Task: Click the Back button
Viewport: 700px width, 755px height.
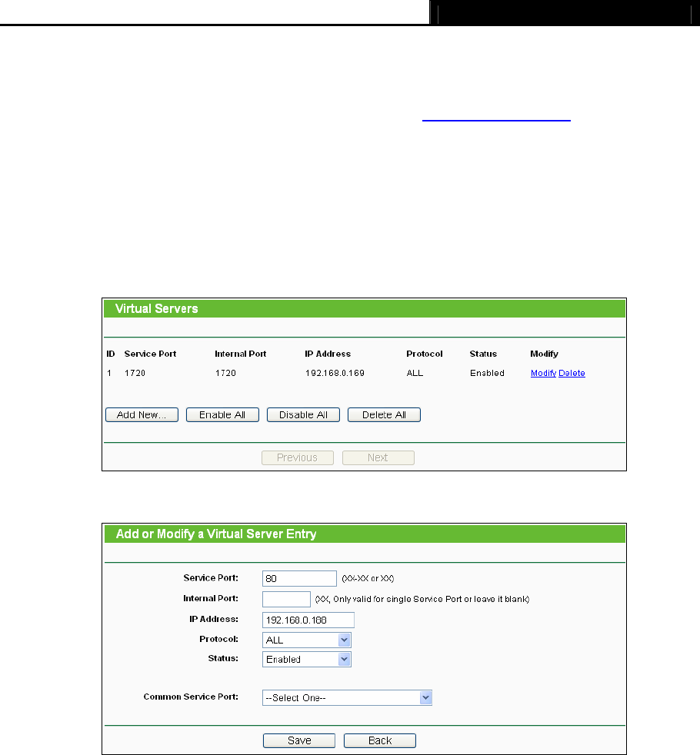Action: click(380, 740)
